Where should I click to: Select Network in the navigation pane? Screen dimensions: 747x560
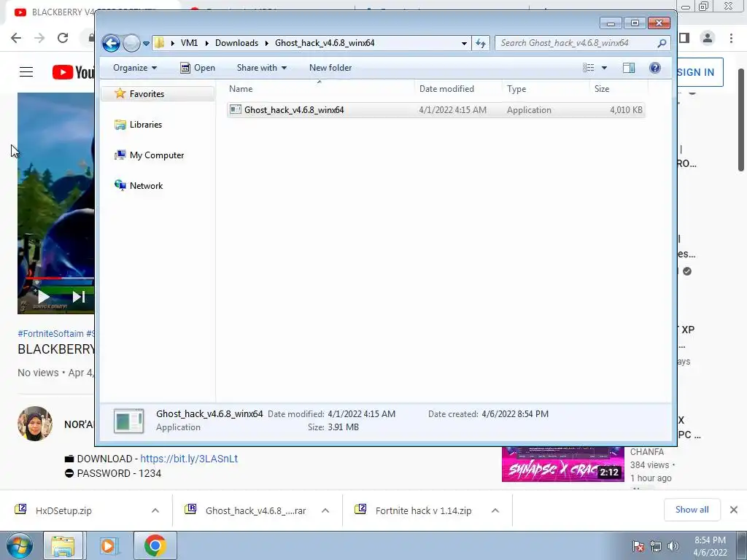click(146, 186)
